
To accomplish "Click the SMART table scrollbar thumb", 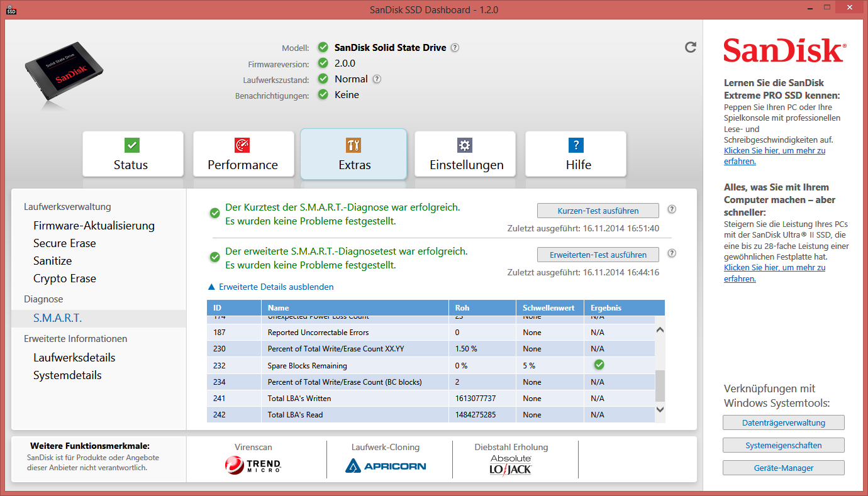I will 660,385.
